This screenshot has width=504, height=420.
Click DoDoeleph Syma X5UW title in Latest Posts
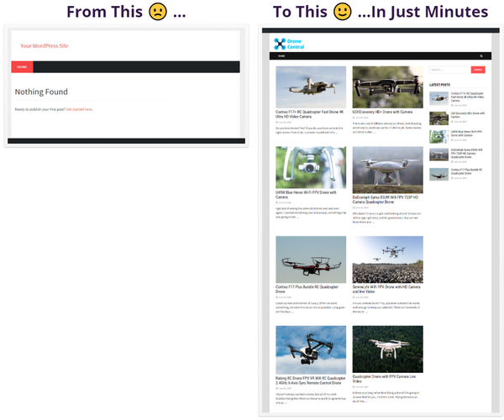pyautogui.click(x=466, y=153)
